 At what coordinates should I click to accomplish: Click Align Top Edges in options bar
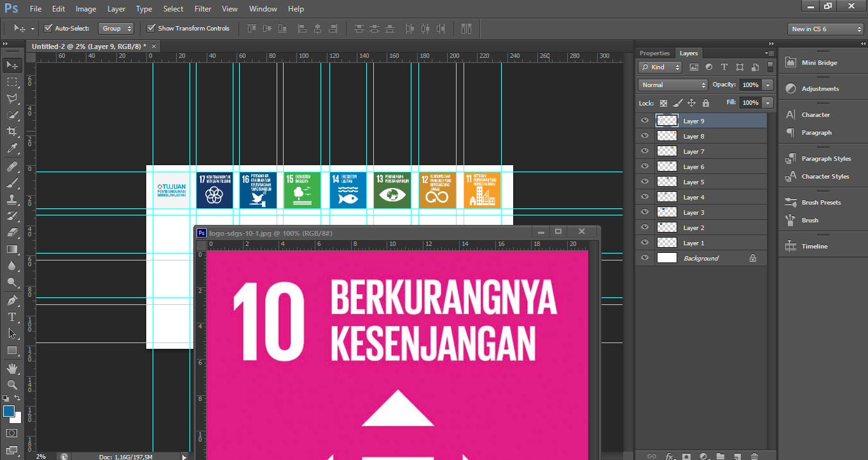pyautogui.click(x=251, y=29)
